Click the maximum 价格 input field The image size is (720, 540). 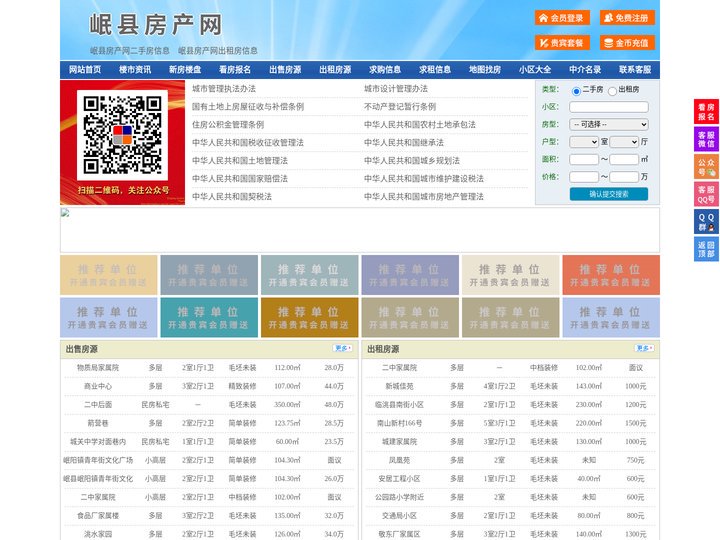point(624,177)
